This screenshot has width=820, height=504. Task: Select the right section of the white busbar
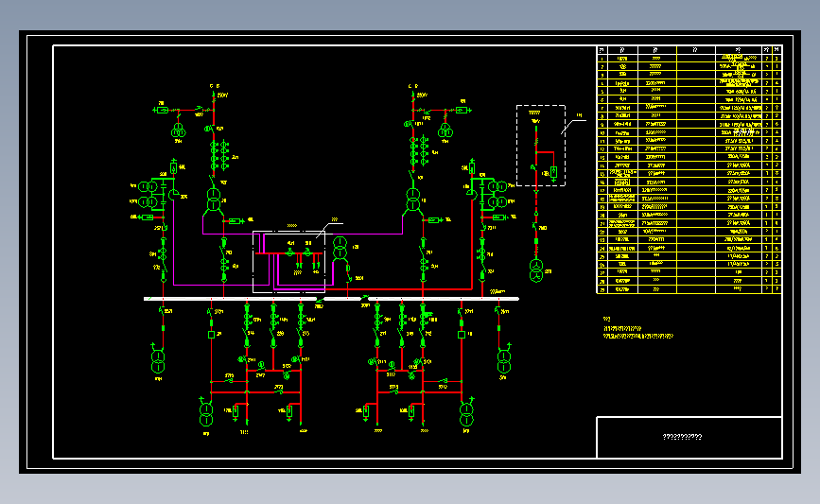click(x=444, y=299)
